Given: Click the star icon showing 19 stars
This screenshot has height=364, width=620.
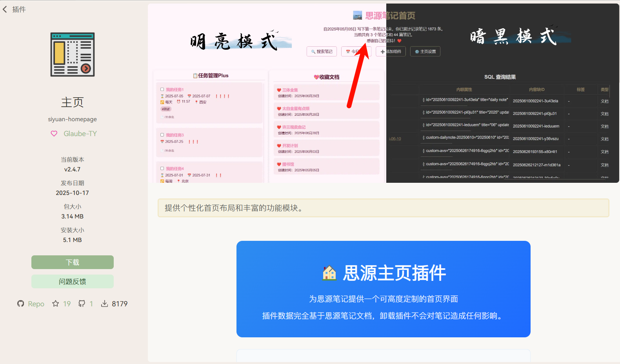Looking at the screenshot, I should 56,304.
